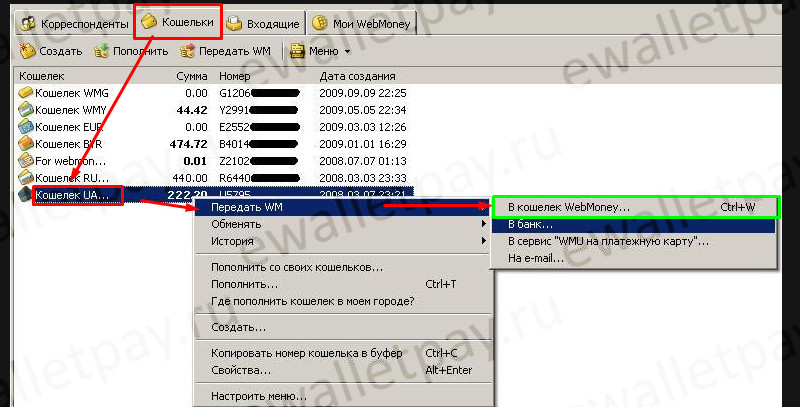Image resolution: width=800 pixels, height=407 pixels.
Task: Click the Кошельки wallet tab icon
Action: pyautogui.click(x=148, y=21)
